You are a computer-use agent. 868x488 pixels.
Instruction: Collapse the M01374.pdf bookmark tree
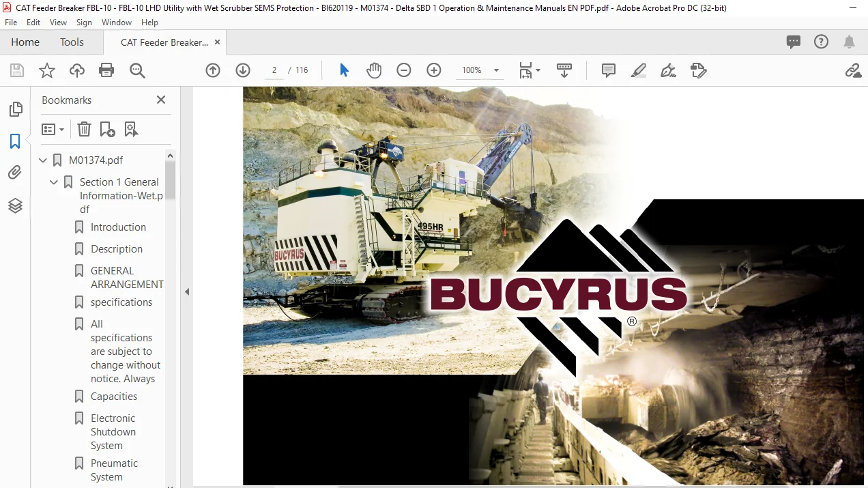43,161
